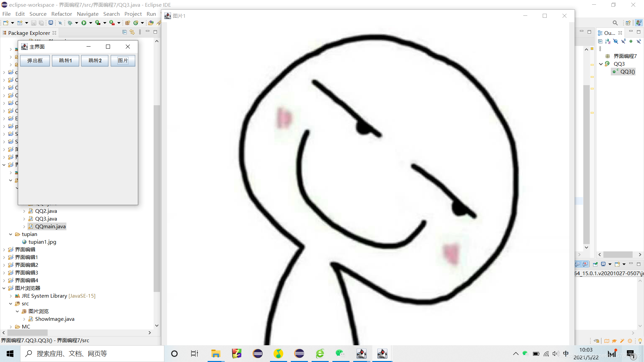644x362 pixels.
Task: Toggle Link with Editor in Package Explorer
Action: point(132,32)
